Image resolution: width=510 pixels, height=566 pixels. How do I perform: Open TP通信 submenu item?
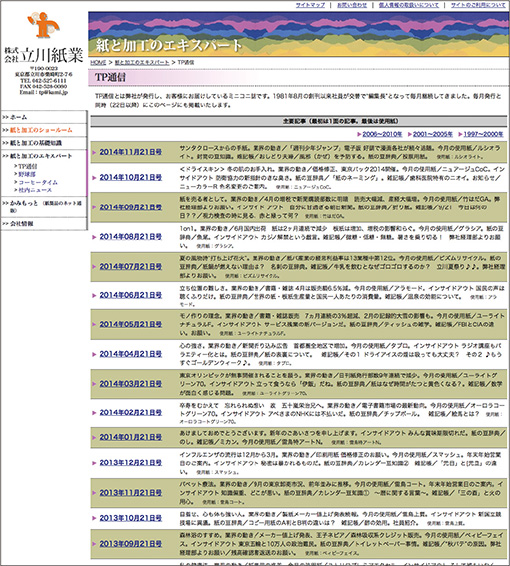click(x=28, y=166)
